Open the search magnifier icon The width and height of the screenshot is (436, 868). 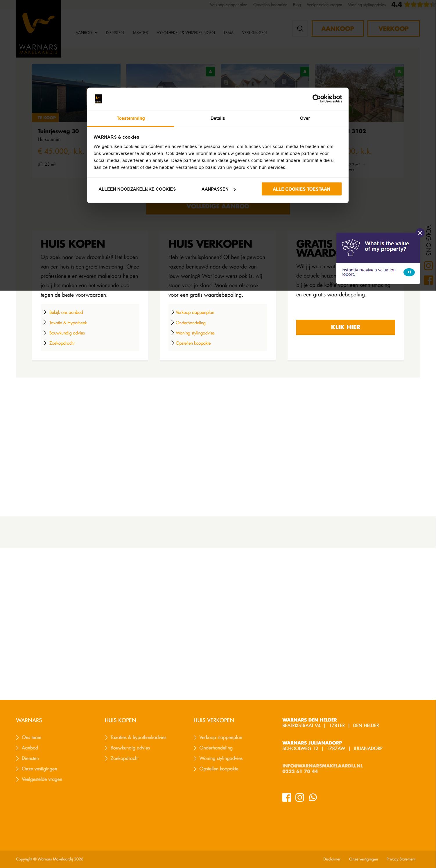pos(300,29)
